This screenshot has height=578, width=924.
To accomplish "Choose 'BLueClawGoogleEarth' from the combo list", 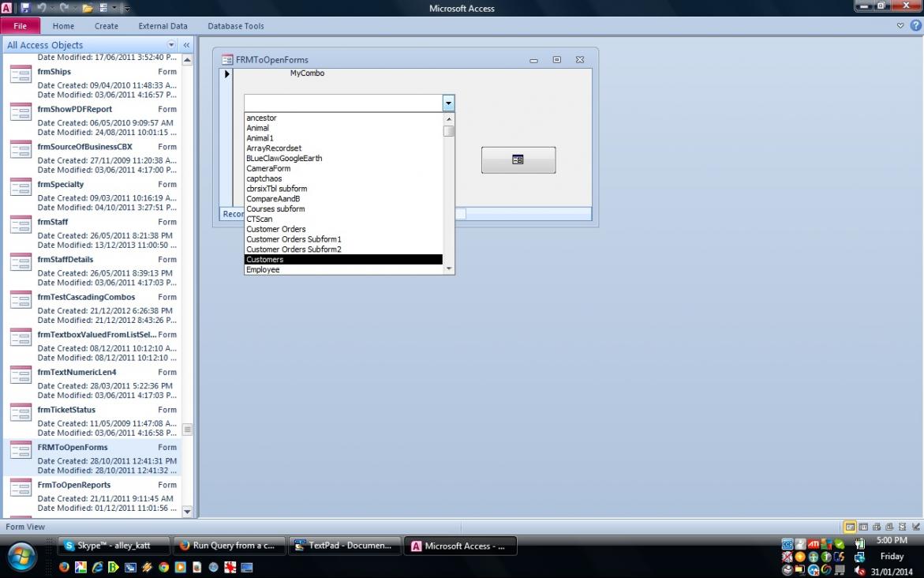I will tap(343, 158).
